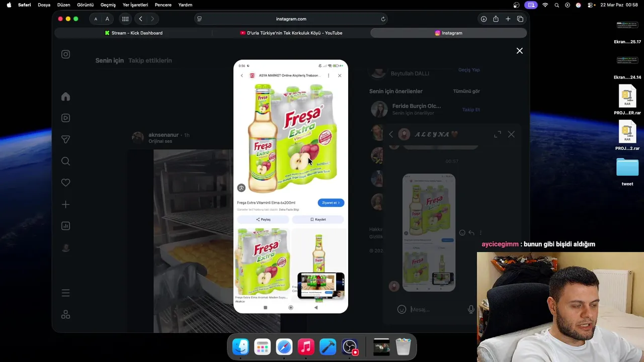Open the Fresa image thumbnail in chat
644x362 pixels.
(x=429, y=232)
